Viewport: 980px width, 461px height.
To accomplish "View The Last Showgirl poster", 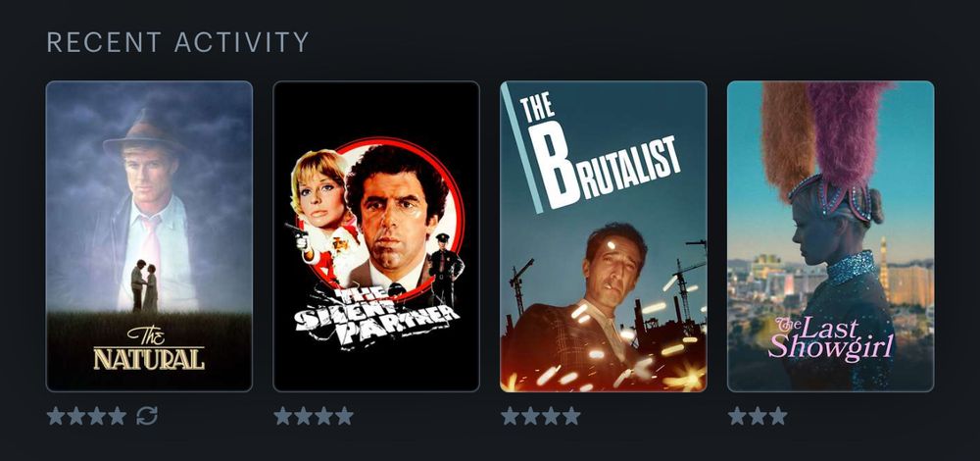I will pyautogui.click(x=831, y=235).
